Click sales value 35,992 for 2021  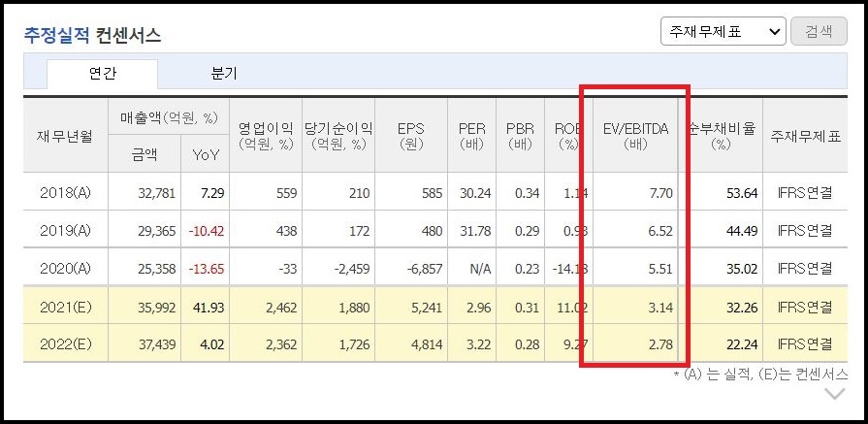(157, 308)
